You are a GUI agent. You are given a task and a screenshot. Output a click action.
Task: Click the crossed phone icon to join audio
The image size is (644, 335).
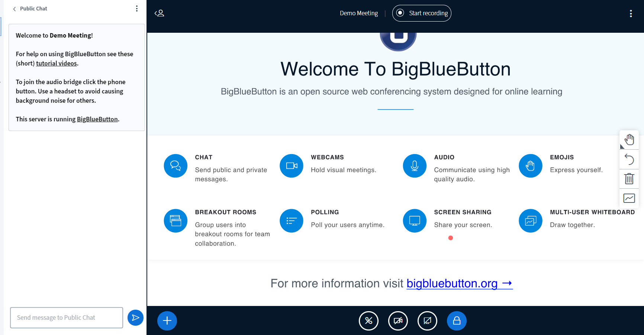(368, 320)
